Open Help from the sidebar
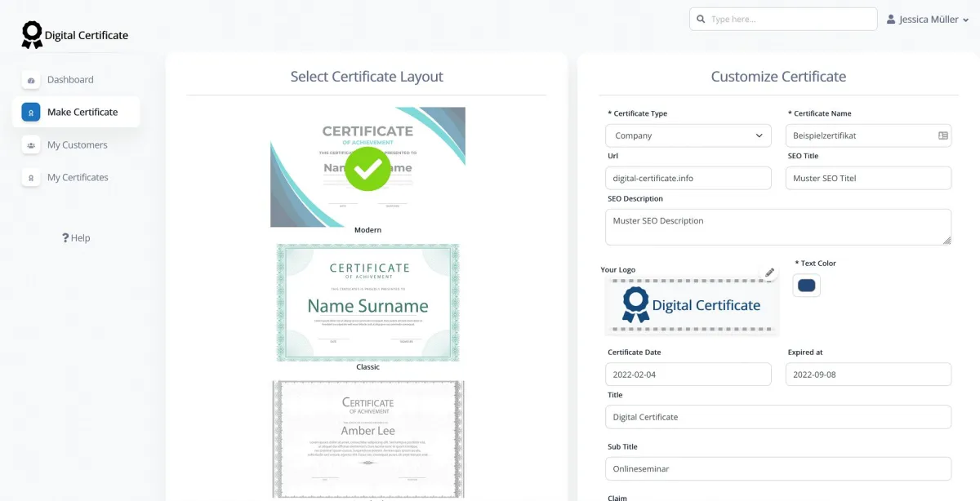Image resolution: width=980 pixels, height=501 pixels. tap(75, 237)
